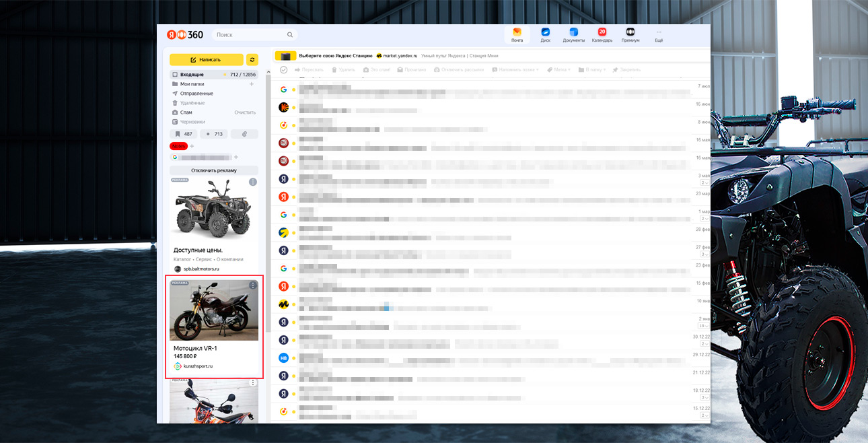Click the search magnifier icon
The height and width of the screenshot is (443, 868).
[290, 35]
